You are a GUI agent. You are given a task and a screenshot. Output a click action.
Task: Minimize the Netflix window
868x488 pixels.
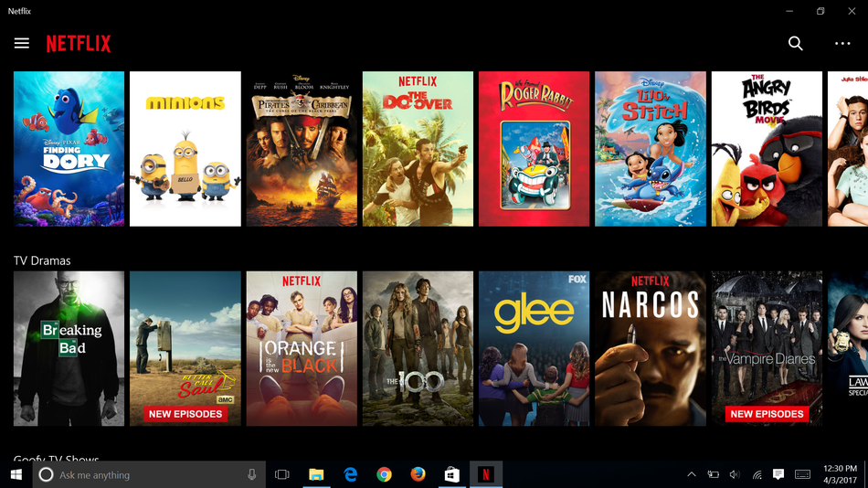789,11
